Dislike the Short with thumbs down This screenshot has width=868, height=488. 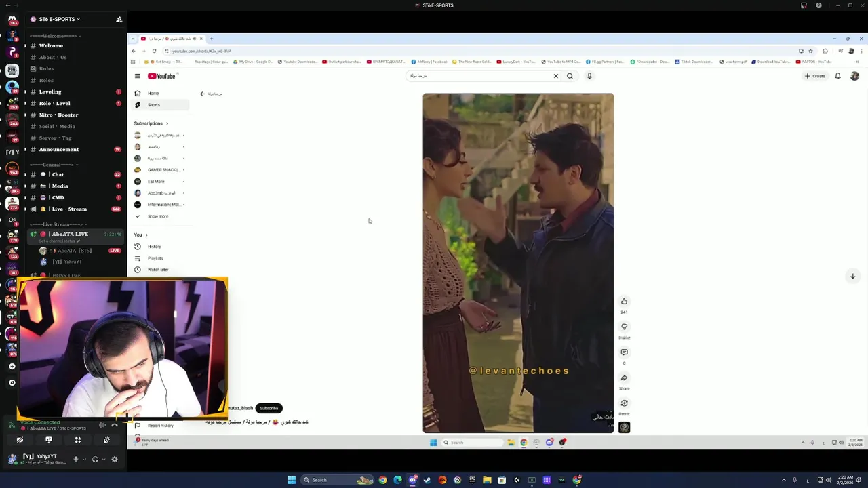tap(625, 327)
